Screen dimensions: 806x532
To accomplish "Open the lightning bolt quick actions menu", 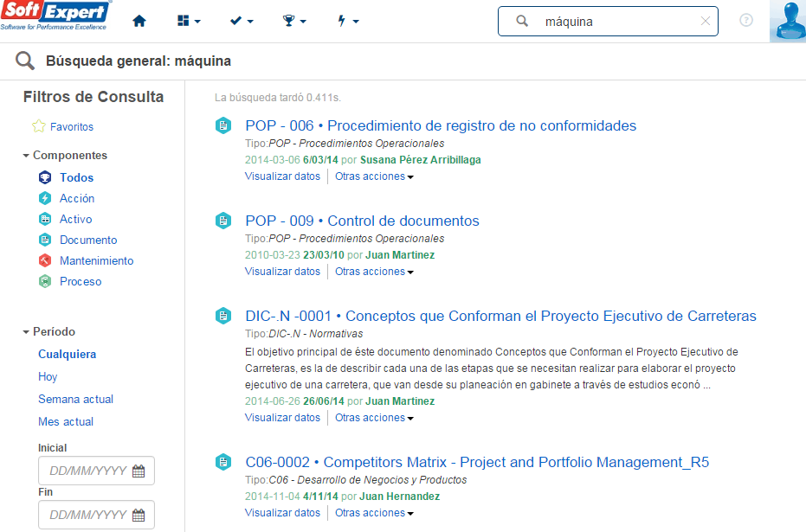I will pos(347,21).
